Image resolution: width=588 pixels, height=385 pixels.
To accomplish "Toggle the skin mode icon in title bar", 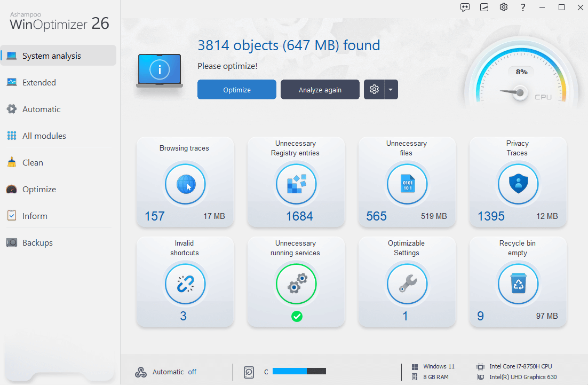I will point(484,7).
